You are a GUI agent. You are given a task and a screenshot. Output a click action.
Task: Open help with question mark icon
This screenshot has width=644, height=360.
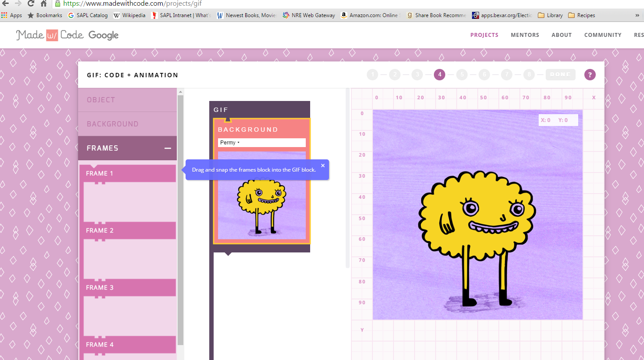[590, 75]
